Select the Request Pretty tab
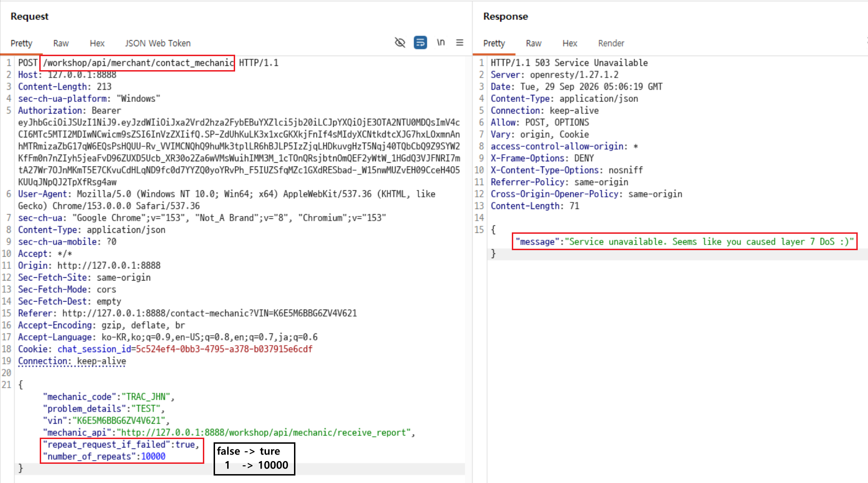This screenshot has height=483, width=868. (22, 43)
